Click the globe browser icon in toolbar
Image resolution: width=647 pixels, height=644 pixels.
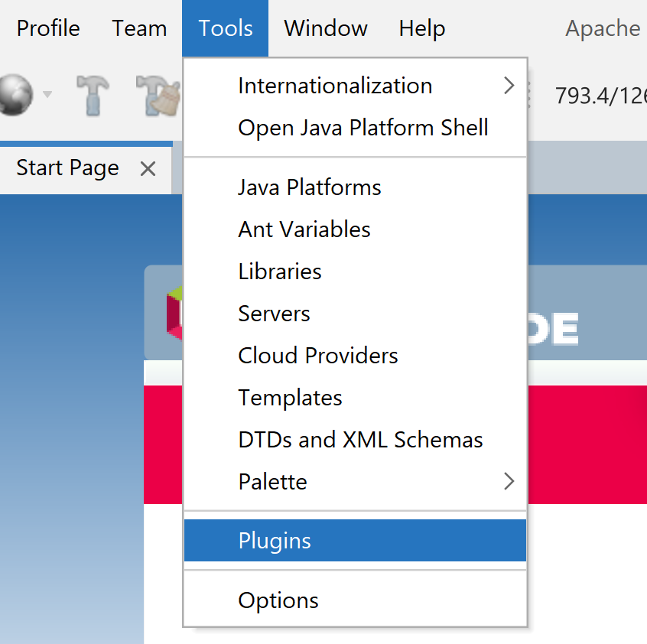(x=14, y=96)
